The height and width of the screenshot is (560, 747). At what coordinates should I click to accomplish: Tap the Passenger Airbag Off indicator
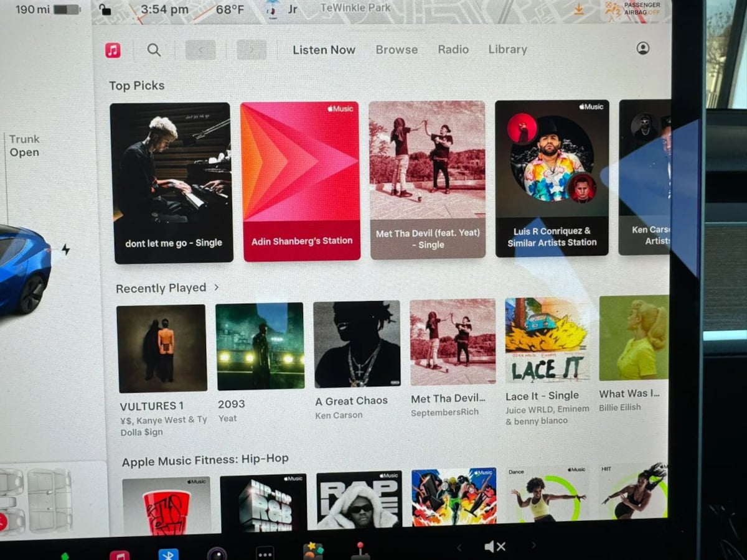[x=633, y=9]
